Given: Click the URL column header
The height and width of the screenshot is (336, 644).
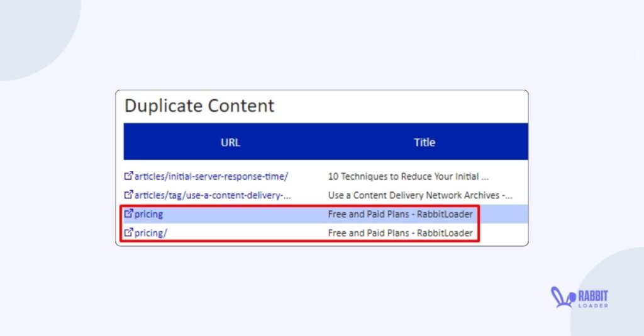Looking at the screenshot, I should tap(230, 143).
